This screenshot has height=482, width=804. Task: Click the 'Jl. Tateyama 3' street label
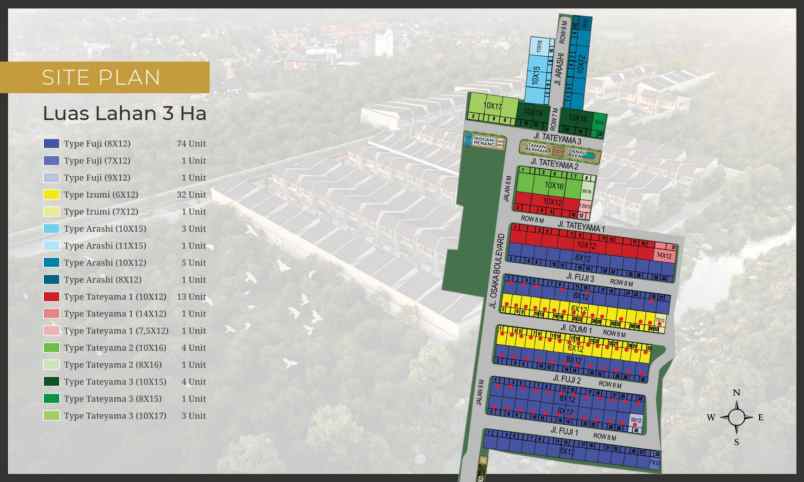557,138
